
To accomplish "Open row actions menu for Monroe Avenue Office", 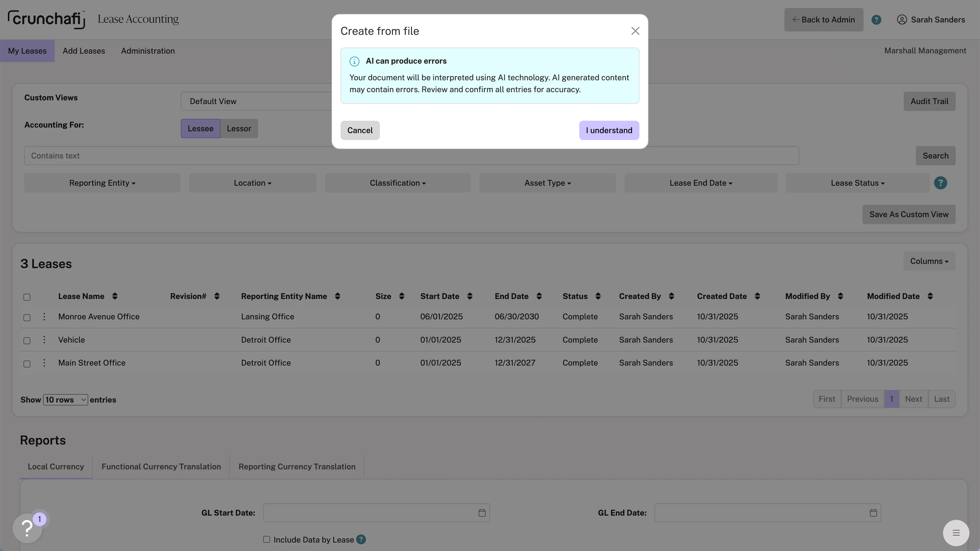I will click(44, 317).
